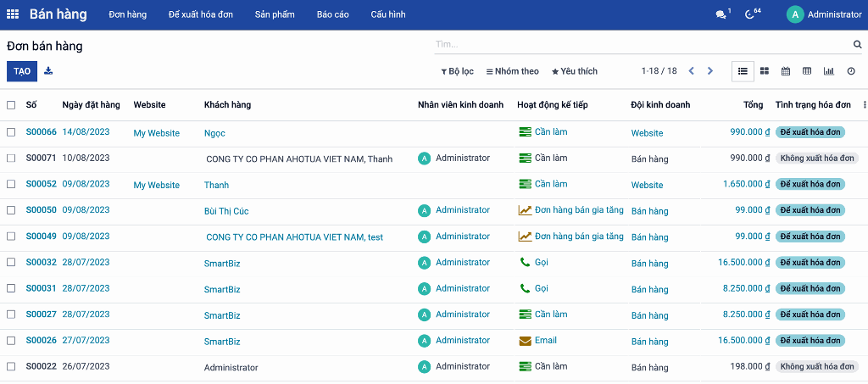Click Website sales team on S00052 row

click(x=647, y=185)
